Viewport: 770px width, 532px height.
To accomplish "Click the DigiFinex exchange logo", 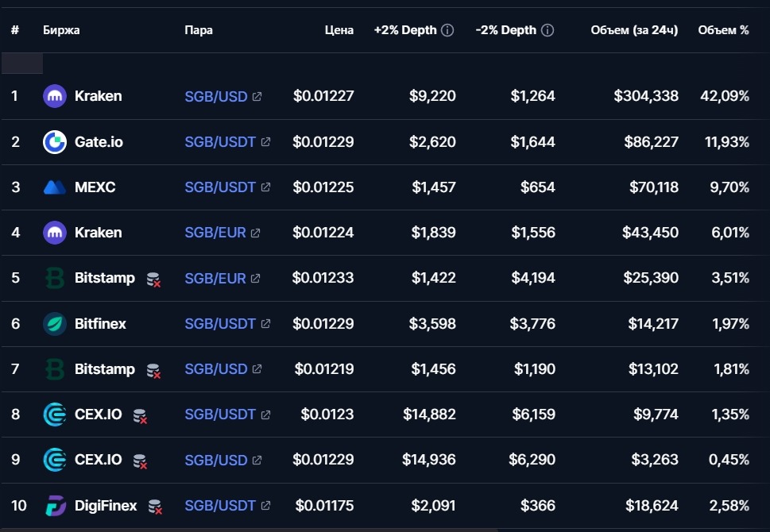I will pyautogui.click(x=55, y=506).
